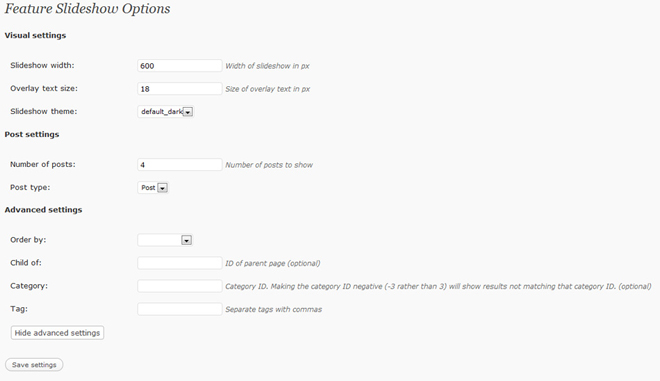Click the Child of input field

pyautogui.click(x=180, y=263)
